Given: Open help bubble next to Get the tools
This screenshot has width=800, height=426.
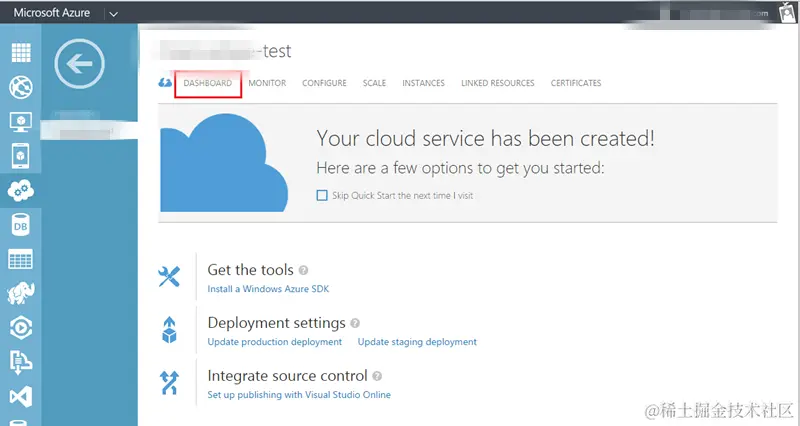Looking at the screenshot, I should tap(303, 270).
